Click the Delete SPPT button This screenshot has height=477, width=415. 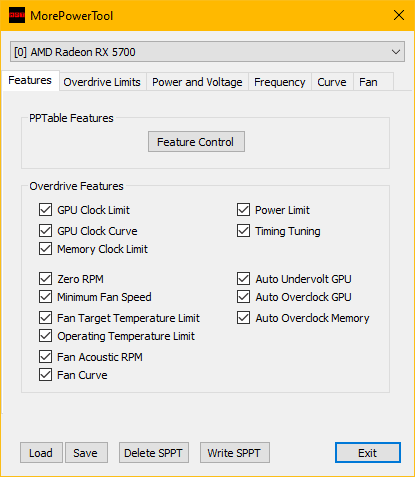[154, 453]
